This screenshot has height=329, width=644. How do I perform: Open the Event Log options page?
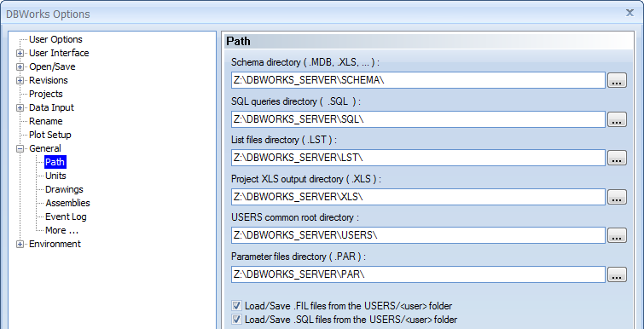click(66, 216)
